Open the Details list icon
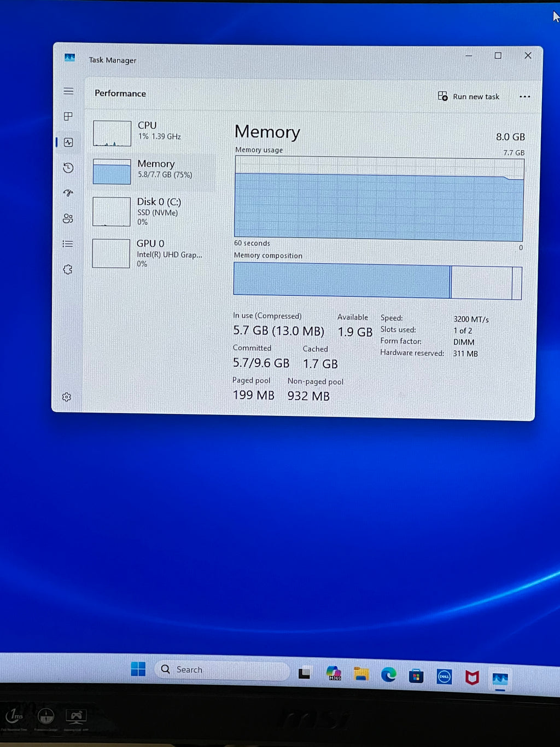The height and width of the screenshot is (747, 560). click(68, 244)
